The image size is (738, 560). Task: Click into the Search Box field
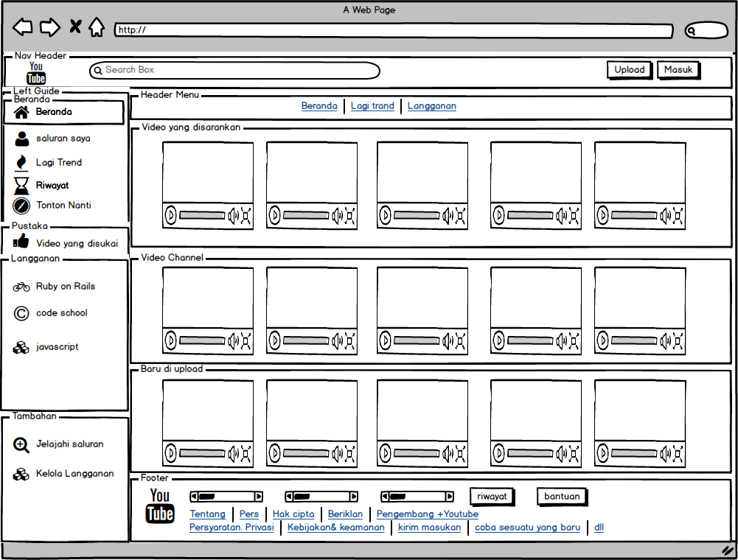234,70
